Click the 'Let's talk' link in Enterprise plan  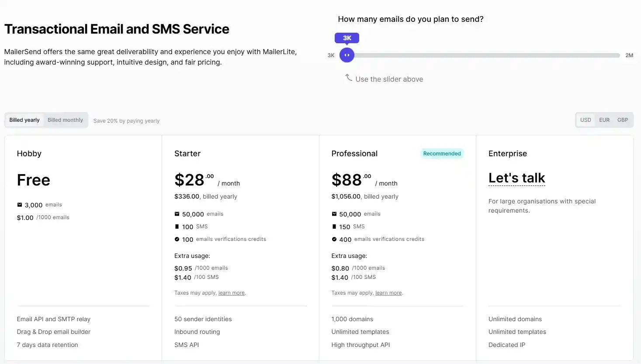[516, 178]
